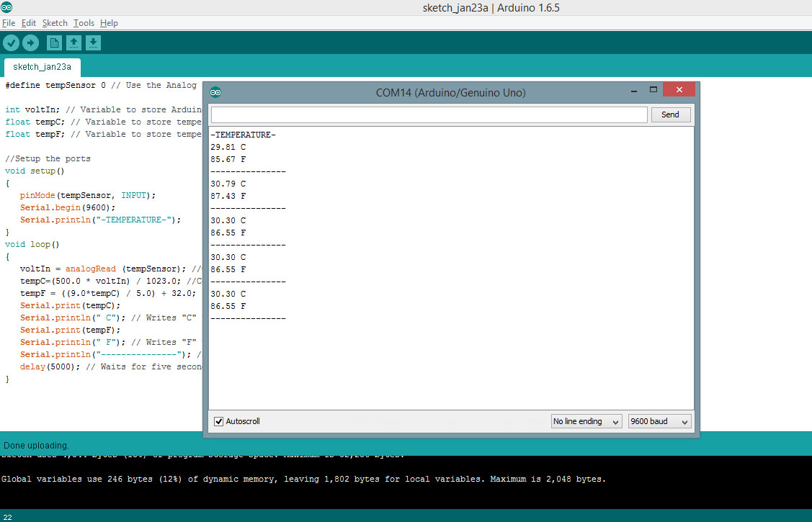Create a new sketch with New icon
Image resolution: width=812 pixels, height=522 pixels.
[x=54, y=42]
